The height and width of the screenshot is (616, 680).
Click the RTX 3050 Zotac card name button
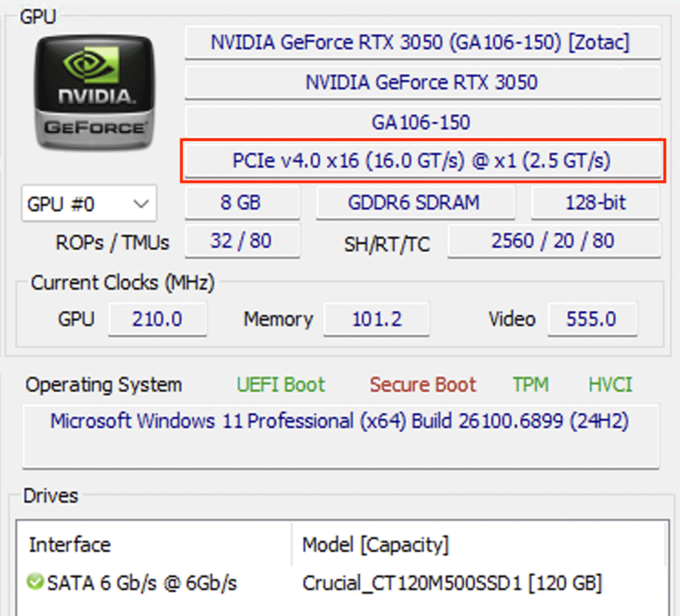point(422,42)
